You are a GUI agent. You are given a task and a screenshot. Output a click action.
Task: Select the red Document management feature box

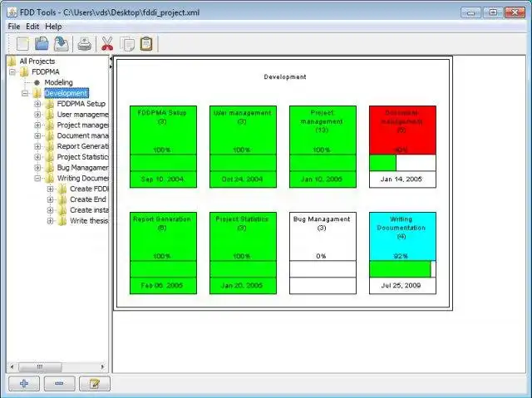(402, 146)
